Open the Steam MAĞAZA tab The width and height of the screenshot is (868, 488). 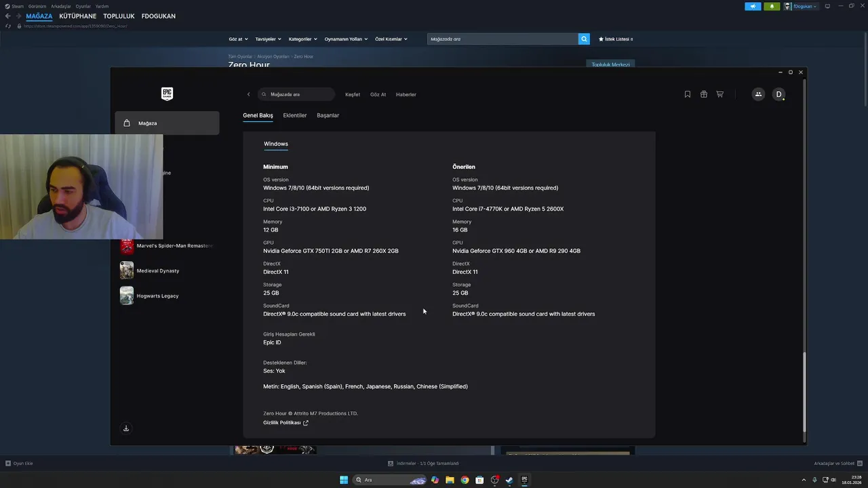coord(39,16)
